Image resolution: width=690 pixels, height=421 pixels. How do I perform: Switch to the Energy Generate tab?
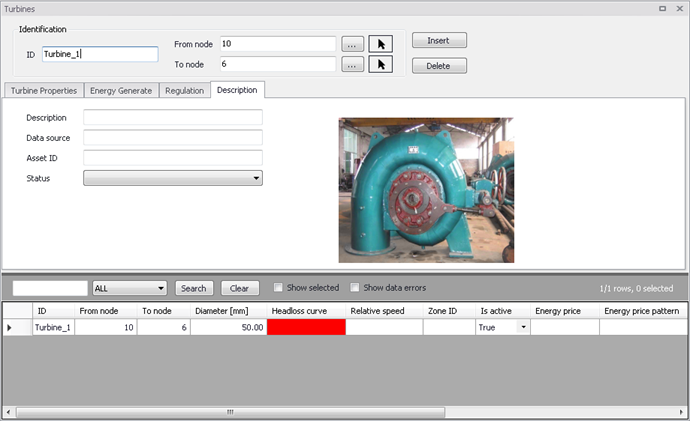tap(121, 91)
